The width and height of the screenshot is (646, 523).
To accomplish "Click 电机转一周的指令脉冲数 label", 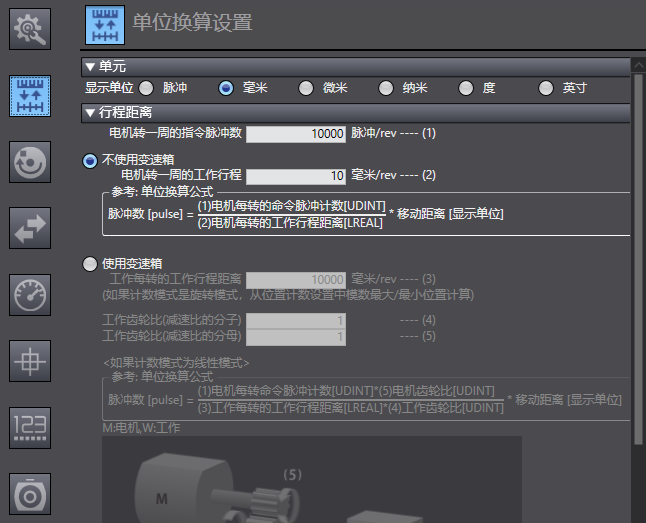I will (176, 133).
